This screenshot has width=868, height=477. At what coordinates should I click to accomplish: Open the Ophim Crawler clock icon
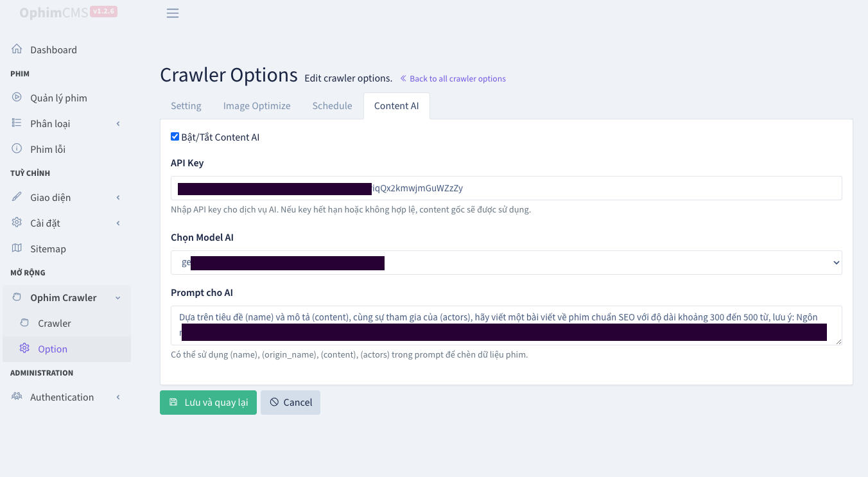tap(17, 297)
